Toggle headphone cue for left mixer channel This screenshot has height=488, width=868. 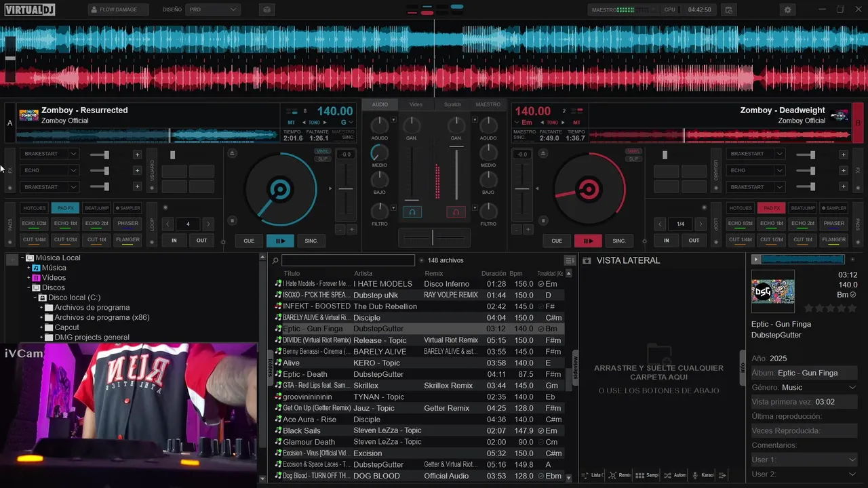click(412, 212)
